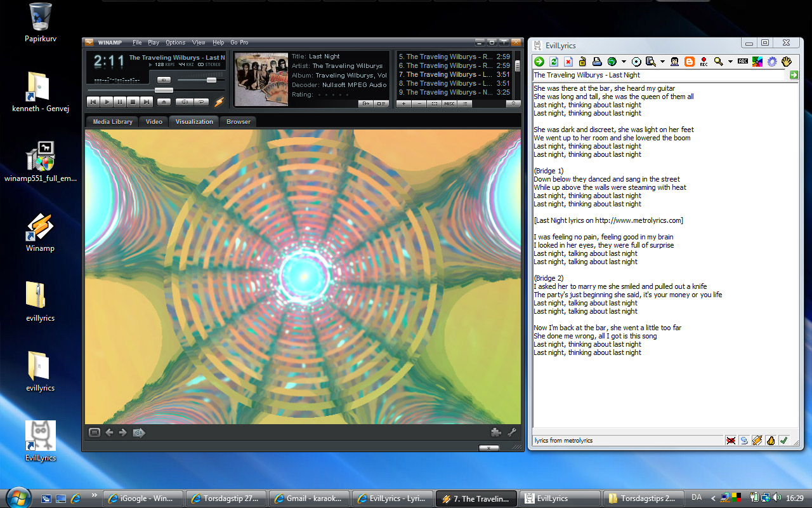Click the padlock icon in EvilLyrics toolbar
The width and height of the screenshot is (812, 508).
pyautogui.click(x=582, y=62)
